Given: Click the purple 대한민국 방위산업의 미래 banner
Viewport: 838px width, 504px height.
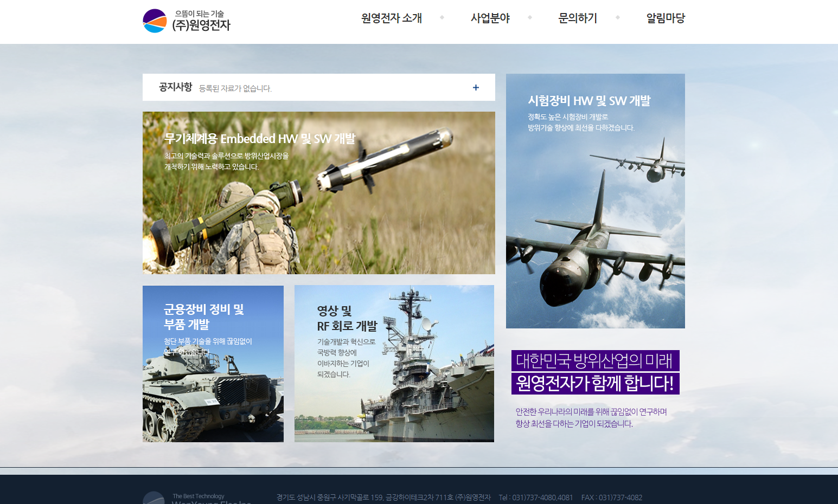Looking at the screenshot, I should [x=594, y=361].
